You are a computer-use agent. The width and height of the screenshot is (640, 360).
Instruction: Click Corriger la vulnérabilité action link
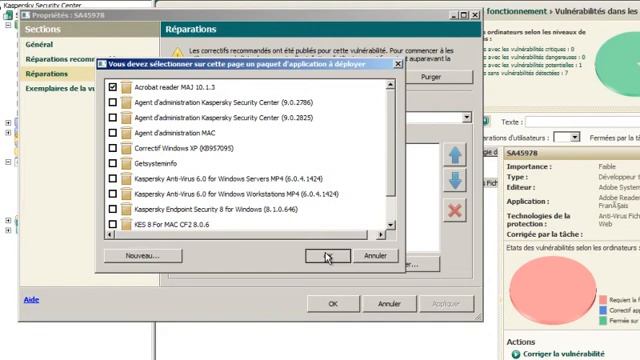click(x=564, y=354)
